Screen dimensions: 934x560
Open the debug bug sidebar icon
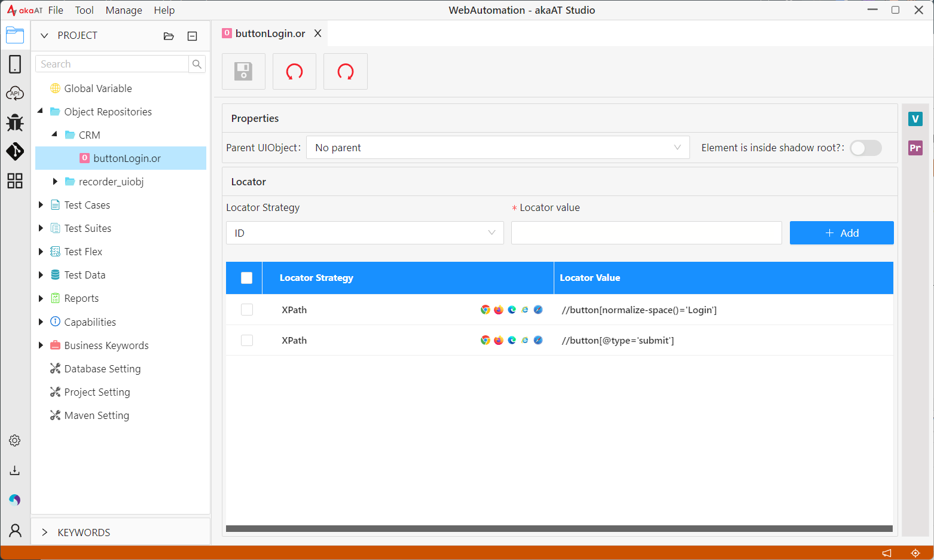pyautogui.click(x=15, y=123)
